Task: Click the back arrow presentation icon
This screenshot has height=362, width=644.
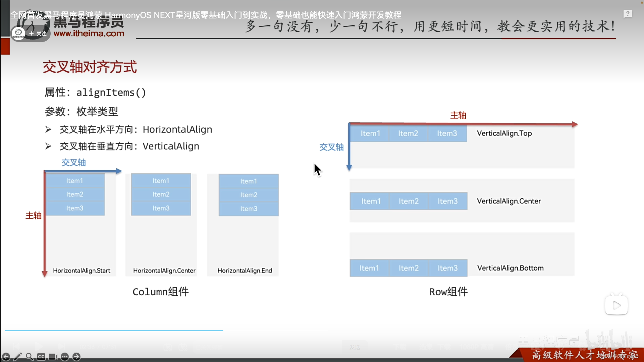Action: pyautogui.click(x=6, y=357)
